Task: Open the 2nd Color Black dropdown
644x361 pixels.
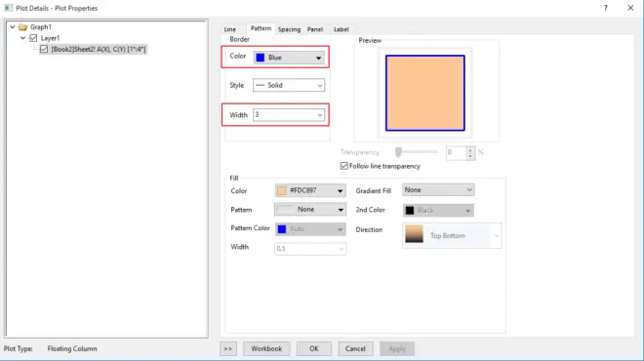Action: pyautogui.click(x=438, y=211)
